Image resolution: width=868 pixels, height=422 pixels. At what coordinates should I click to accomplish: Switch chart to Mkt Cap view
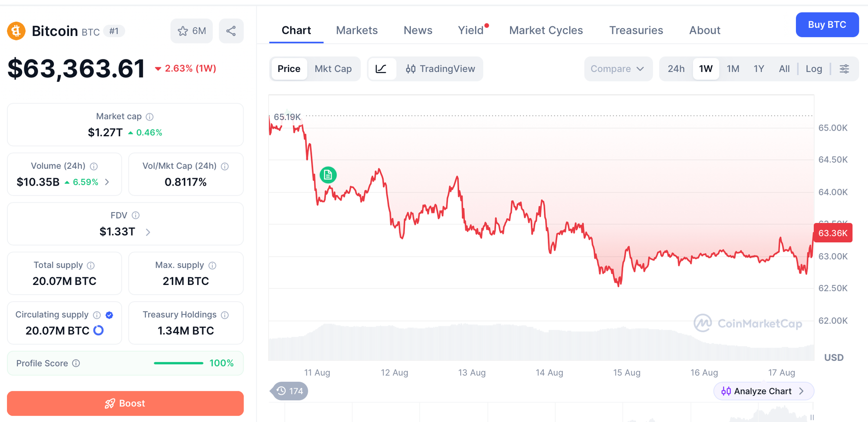click(333, 69)
